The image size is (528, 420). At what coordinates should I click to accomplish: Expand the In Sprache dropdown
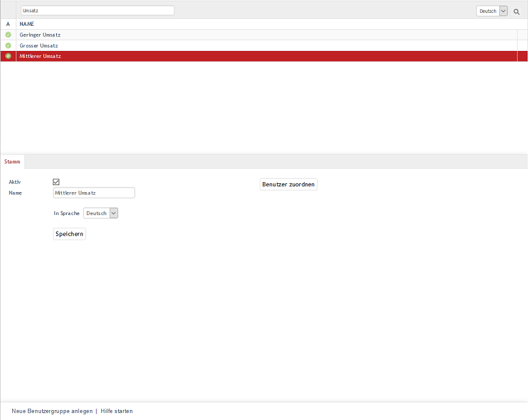pos(101,213)
